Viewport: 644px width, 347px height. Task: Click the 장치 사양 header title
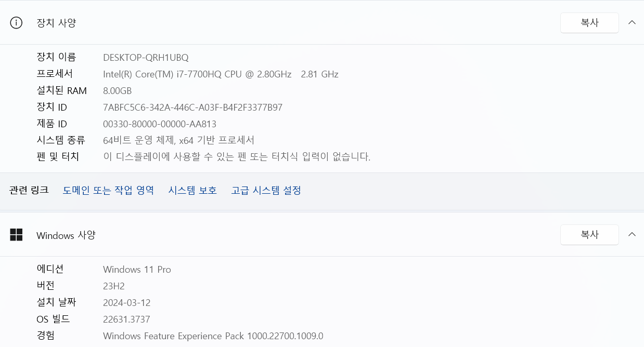[56, 23]
